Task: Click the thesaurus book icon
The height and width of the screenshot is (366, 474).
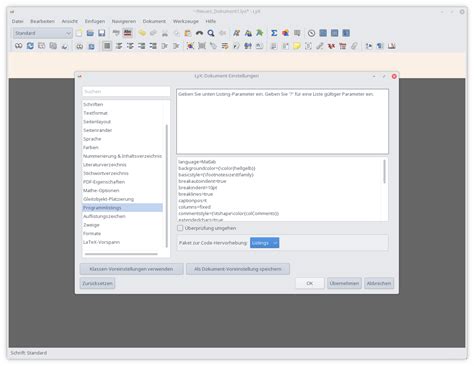Action: [x=391, y=46]
